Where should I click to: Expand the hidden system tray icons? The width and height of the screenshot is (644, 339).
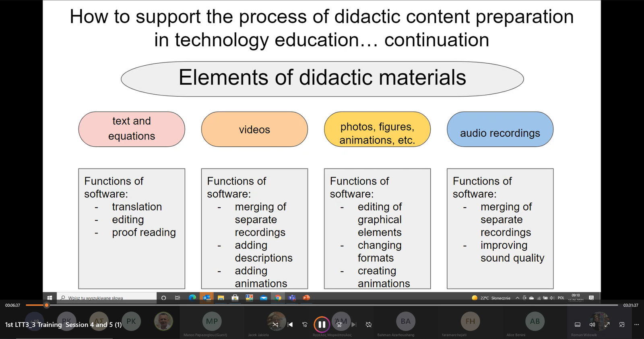[x=517, y=298]
